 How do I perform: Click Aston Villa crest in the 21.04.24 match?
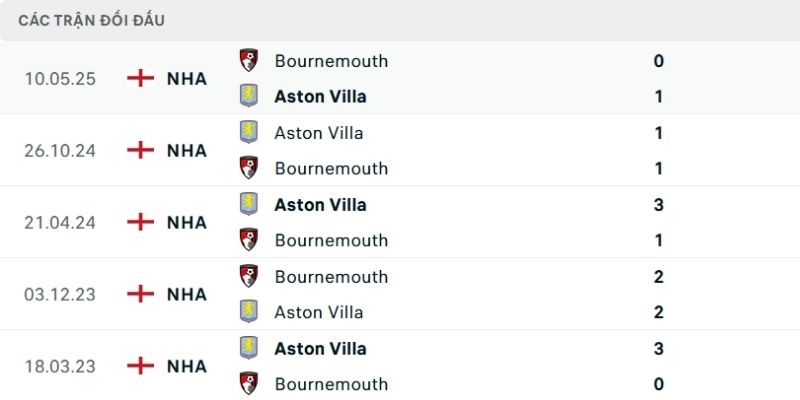pos(249,204)
